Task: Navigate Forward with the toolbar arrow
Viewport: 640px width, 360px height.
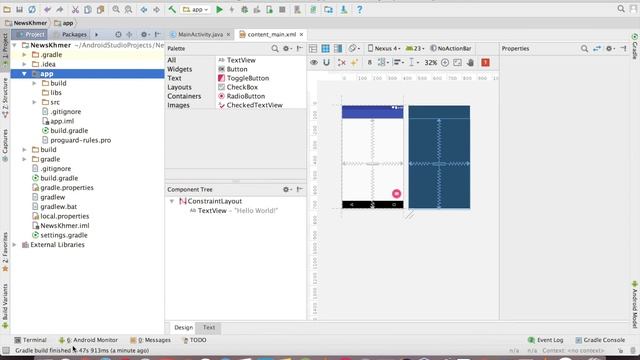Action: pyautogui.click(x=156, y=9)
